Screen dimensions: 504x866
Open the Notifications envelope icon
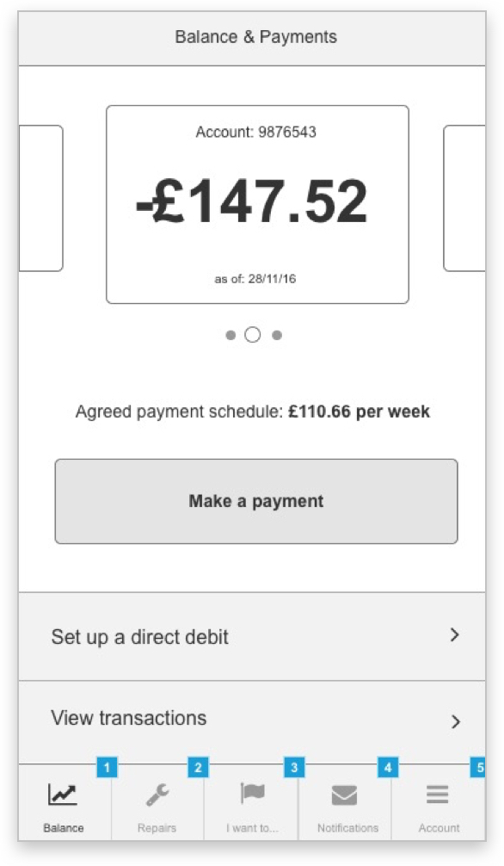click(x=345, y=795)
